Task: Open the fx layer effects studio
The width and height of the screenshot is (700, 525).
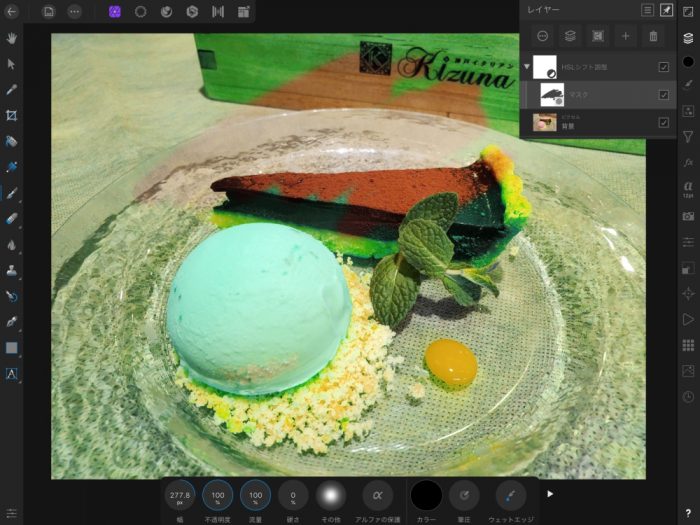Action: 688,162
